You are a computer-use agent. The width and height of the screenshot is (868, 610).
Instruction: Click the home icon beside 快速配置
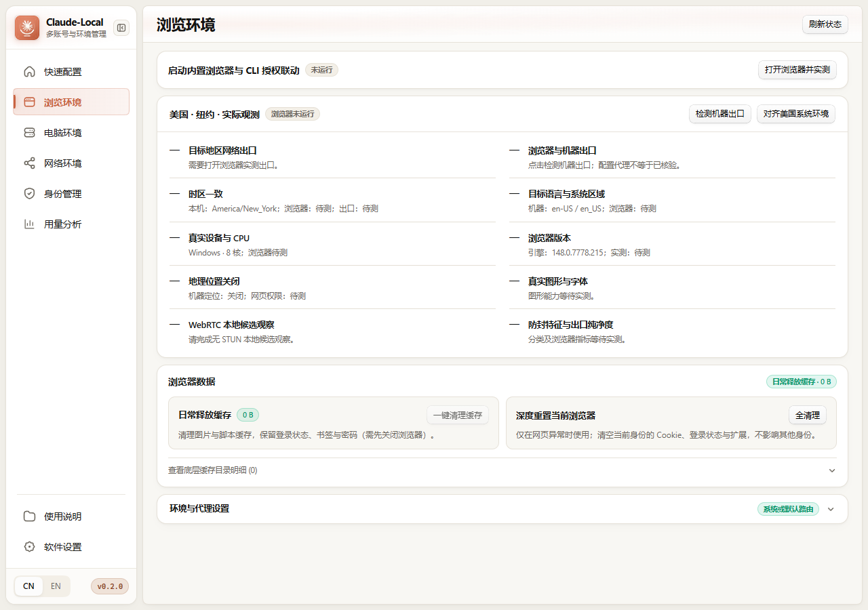[29, 72]
